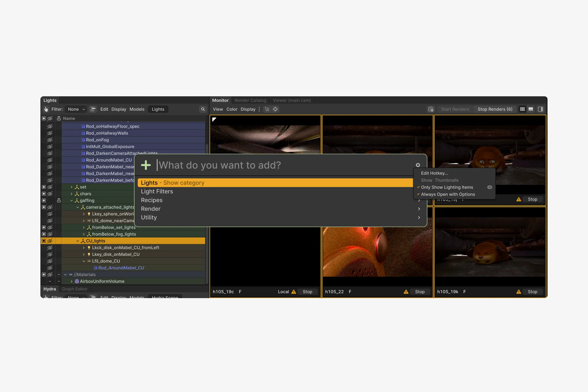Viewport: 588px width, 392px height.
Task: Switch Monitor to grid layout view
Action: 522,109
